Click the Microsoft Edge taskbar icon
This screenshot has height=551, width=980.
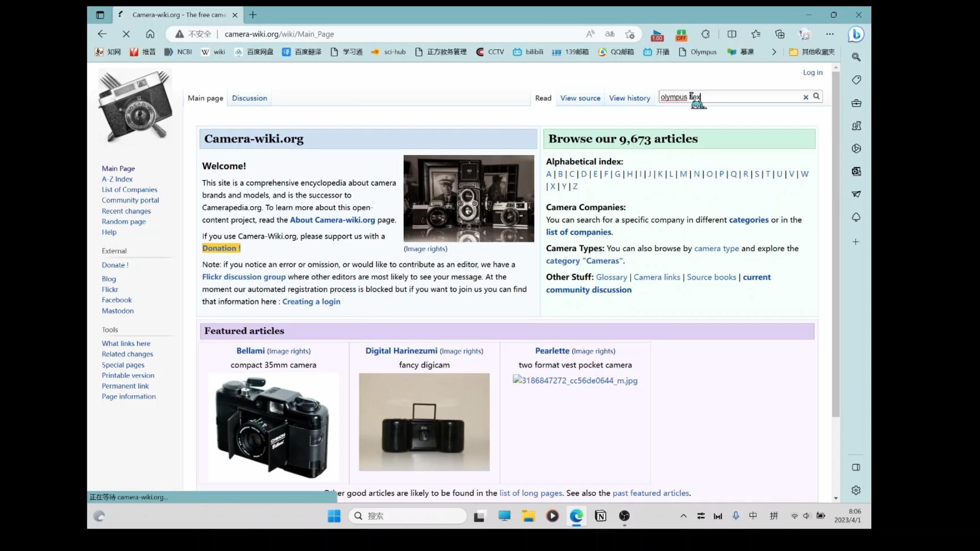pos(576,516)
